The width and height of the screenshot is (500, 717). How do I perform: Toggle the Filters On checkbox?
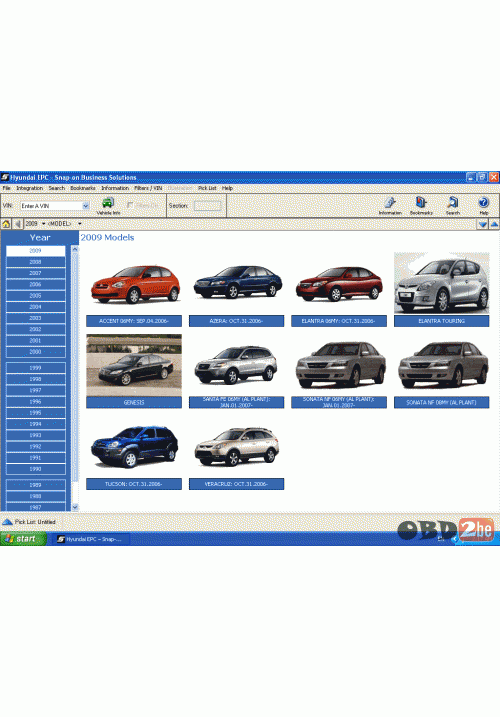click(x=130, y=205)
